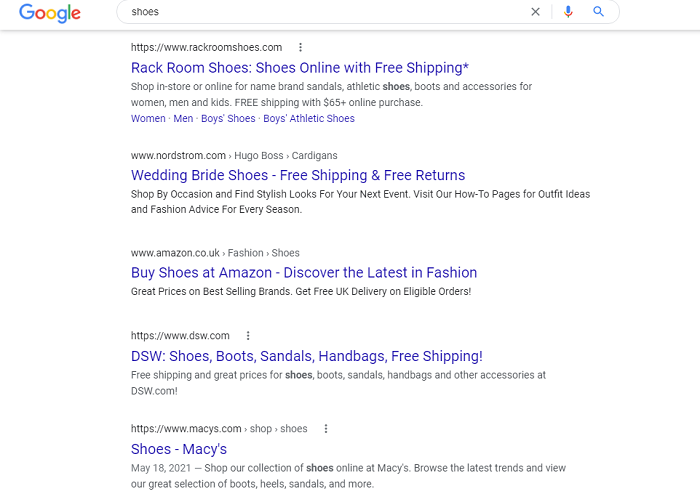Open the 'Boys' Athletic Shoes' sitelink
Image resolution: width=700 pixels, height=494 pixels.
click(308, 118)
